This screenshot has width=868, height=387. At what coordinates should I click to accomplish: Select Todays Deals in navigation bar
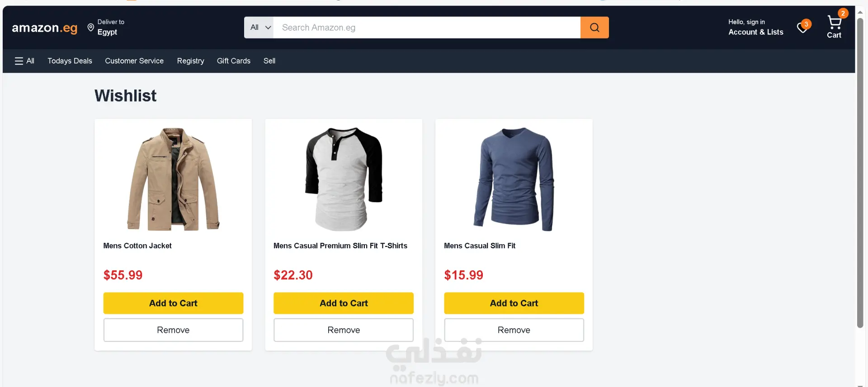(70, 61)
